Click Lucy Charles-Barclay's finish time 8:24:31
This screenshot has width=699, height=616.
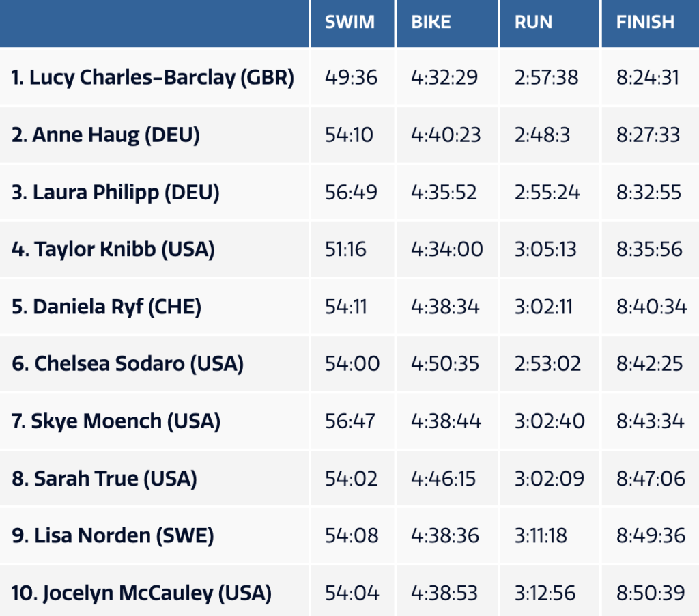point(648,78)
